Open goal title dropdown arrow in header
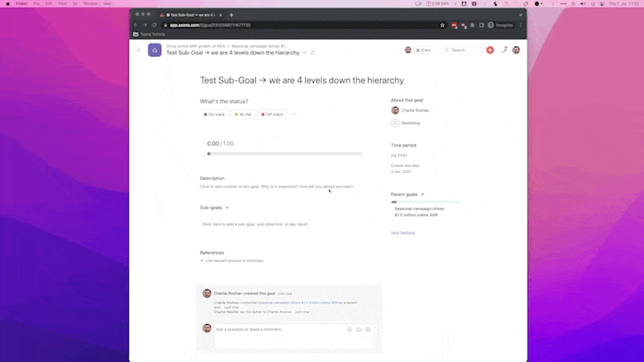This screenshot has height=362, width=644. 305,52
